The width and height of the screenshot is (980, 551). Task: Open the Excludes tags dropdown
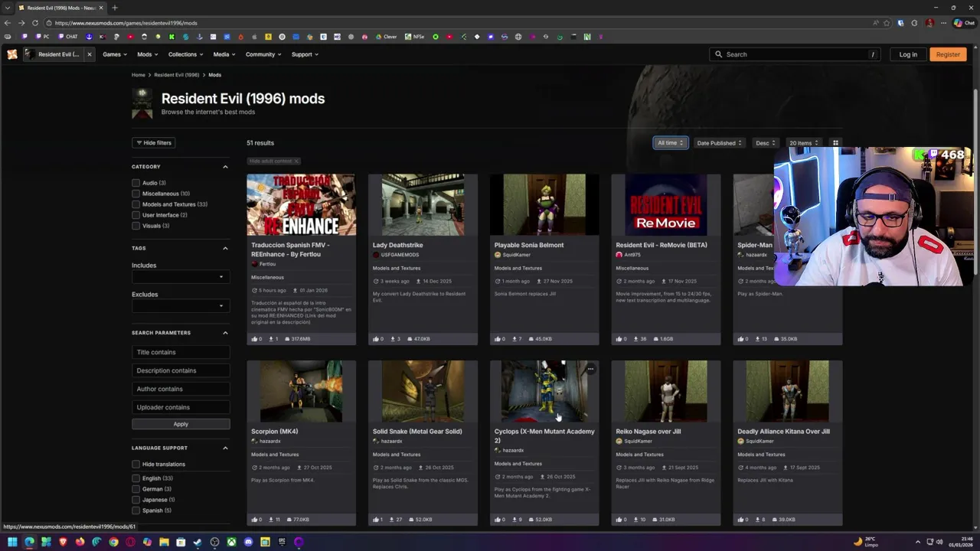point(181,306)
